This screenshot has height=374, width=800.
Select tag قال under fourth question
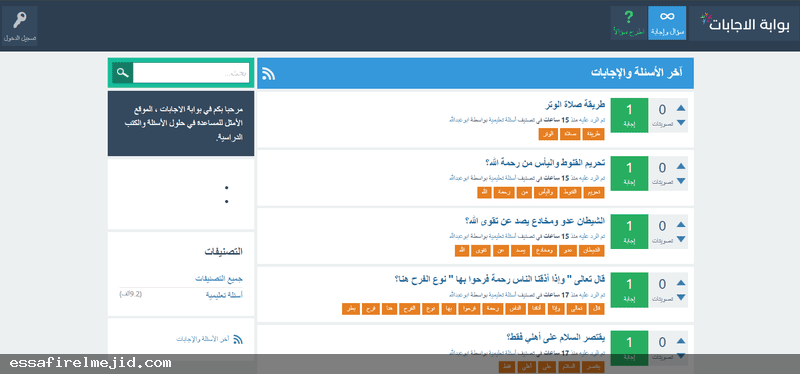click(x=596, y=309)
